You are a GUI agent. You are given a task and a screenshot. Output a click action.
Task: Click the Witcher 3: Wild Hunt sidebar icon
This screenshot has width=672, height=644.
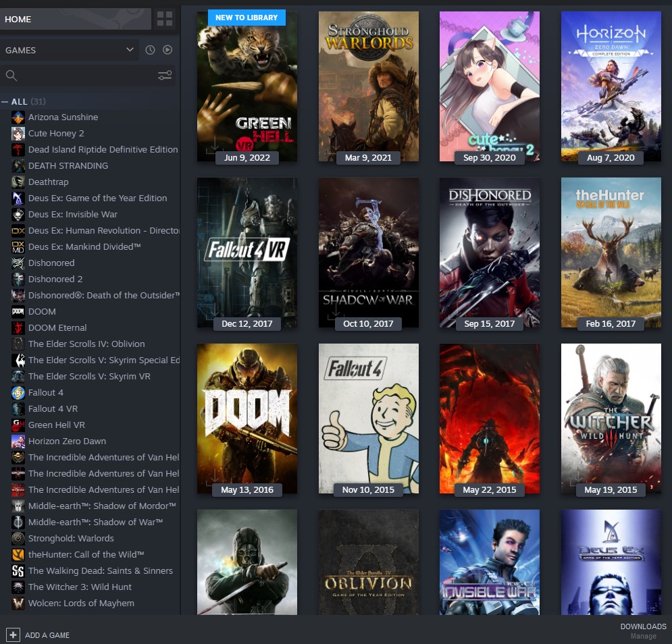tap(18, 587)
